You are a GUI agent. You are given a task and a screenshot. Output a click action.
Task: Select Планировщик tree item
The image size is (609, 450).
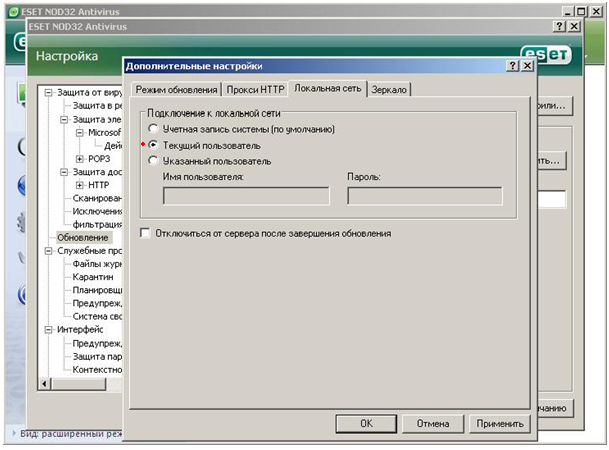point(97,290)
